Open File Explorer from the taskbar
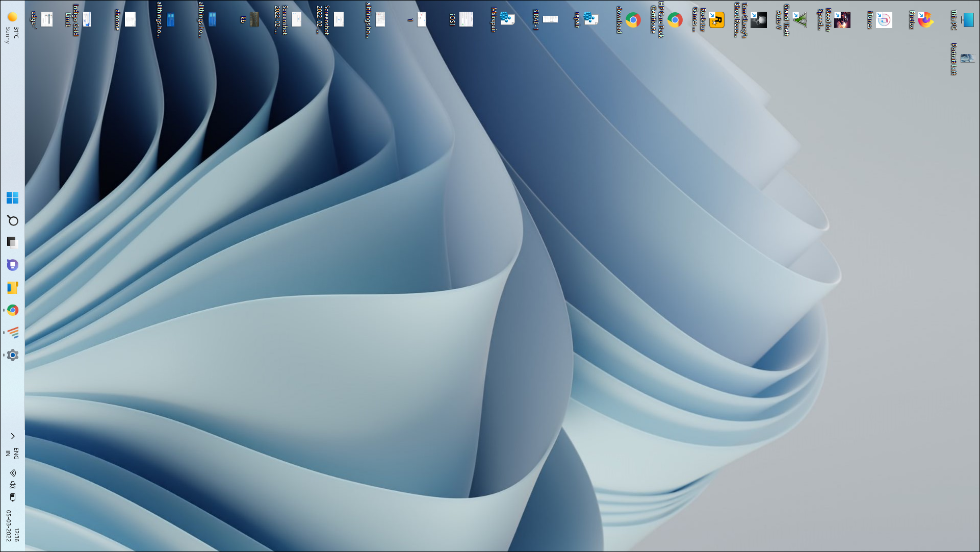Viewport: 980px width, 552px height. [x=12, y=287]
